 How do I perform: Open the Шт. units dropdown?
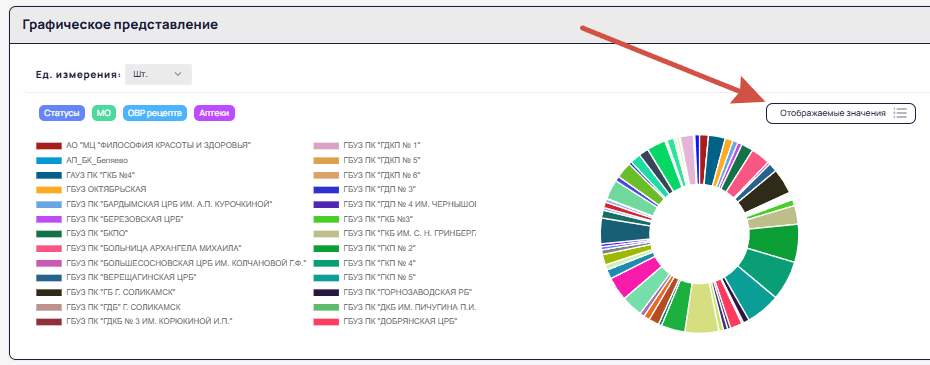point(158,75)
